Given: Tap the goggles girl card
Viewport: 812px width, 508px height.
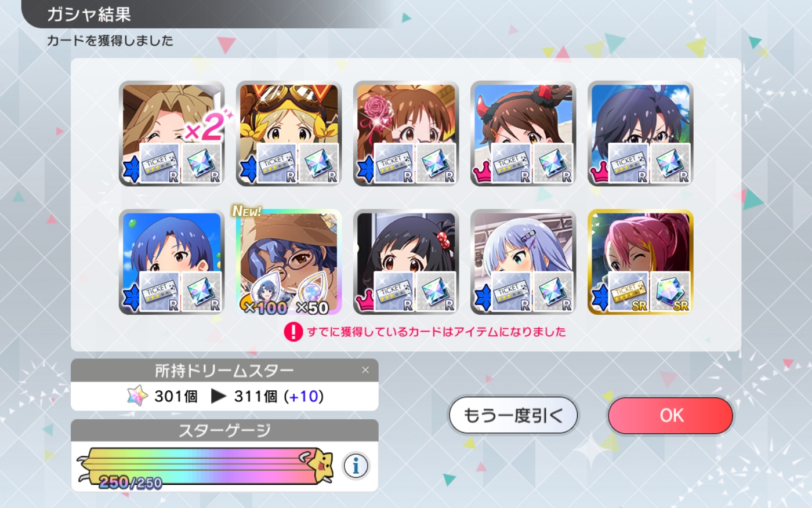Looking at the screenshot, I should point(288,133).
